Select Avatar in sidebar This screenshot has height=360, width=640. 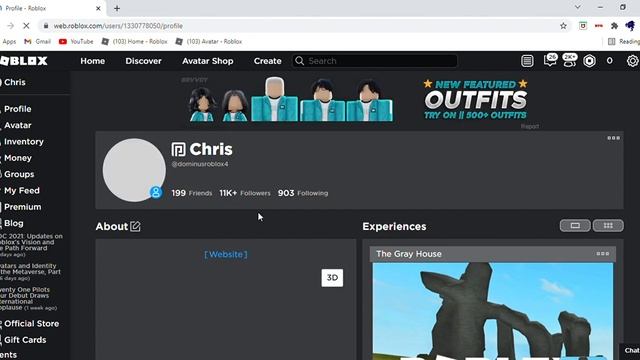pos(18,125)
